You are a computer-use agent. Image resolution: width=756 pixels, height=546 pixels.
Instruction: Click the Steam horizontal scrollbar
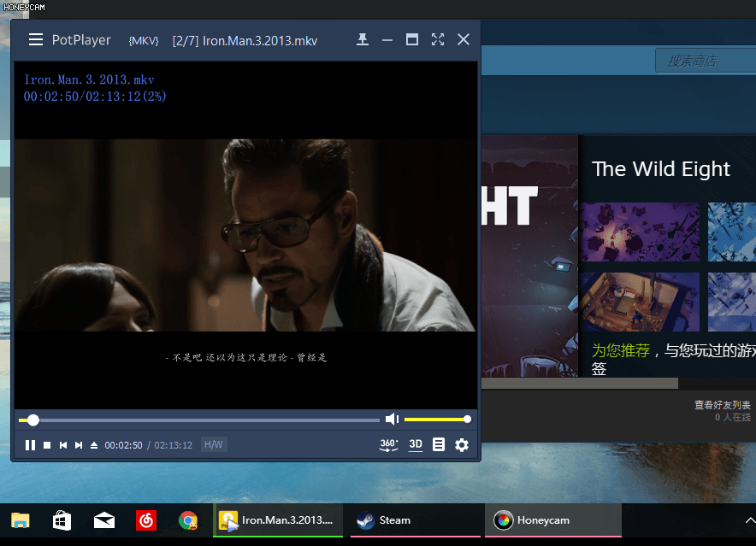tap(580, 384)
